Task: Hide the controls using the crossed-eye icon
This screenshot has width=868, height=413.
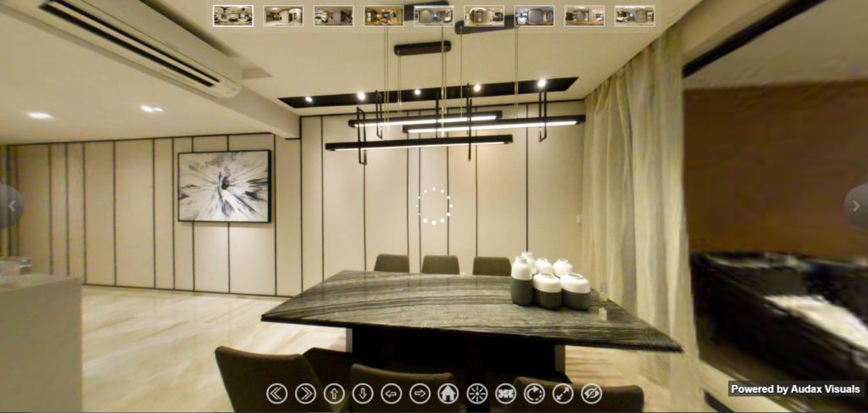Action: click(x=591, y=393)
